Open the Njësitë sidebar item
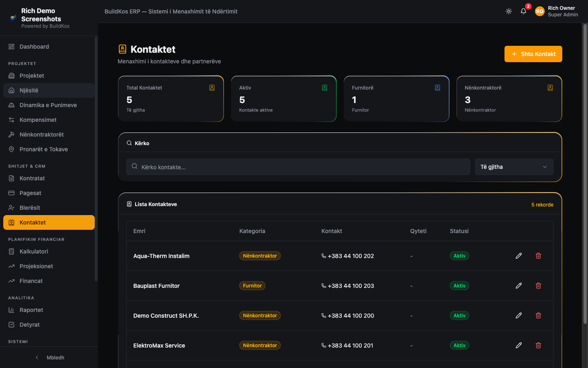This screenshot has height=368, width=588. click(x=49, y=90)
